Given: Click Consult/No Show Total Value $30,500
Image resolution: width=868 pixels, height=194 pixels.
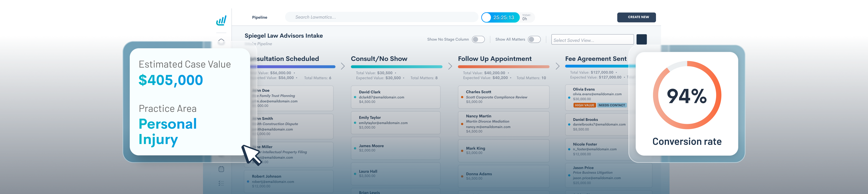Looking at the screenshot, I should [374, 73].
